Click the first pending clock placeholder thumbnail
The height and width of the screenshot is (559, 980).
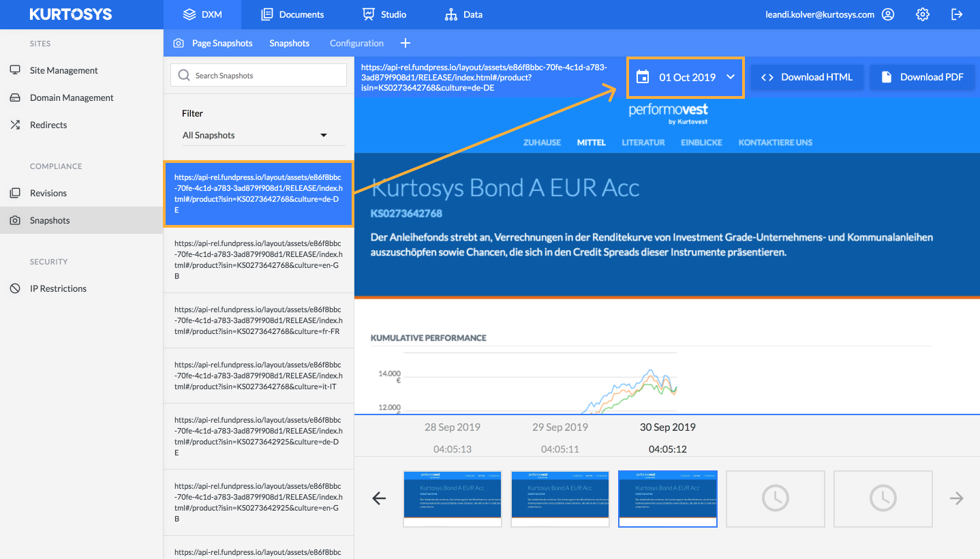click(776, 499)
